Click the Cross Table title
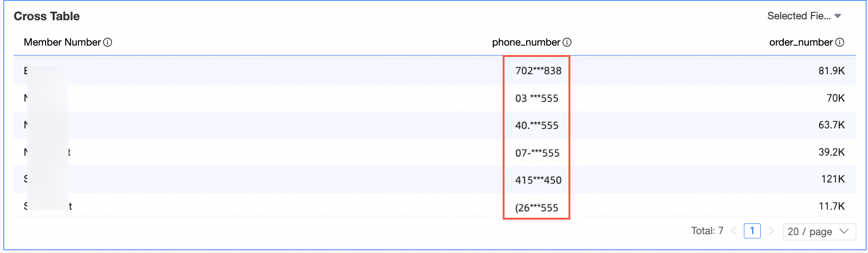The image size is (868, 253). click(x=47, y=16)
